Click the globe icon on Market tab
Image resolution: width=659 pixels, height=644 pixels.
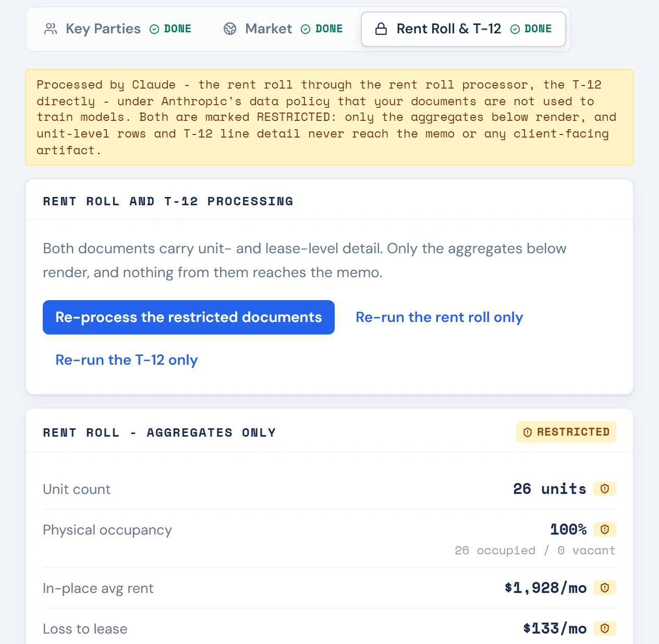(x=230, y=29)
